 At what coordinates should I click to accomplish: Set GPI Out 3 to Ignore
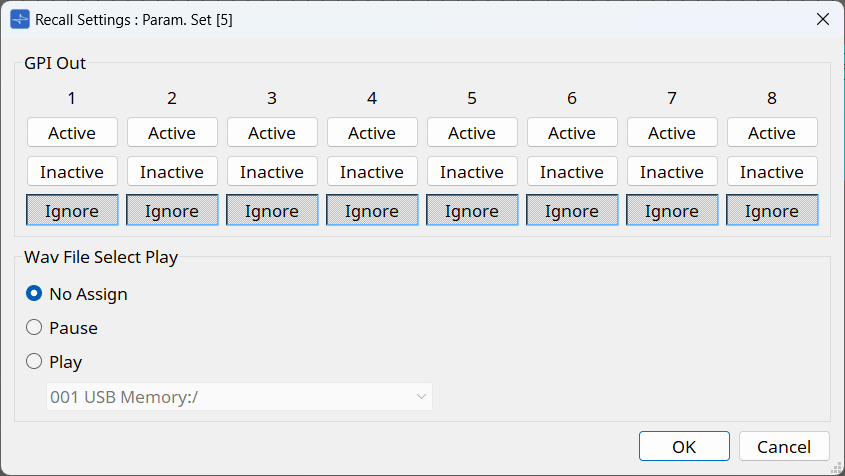click(272, 211)
